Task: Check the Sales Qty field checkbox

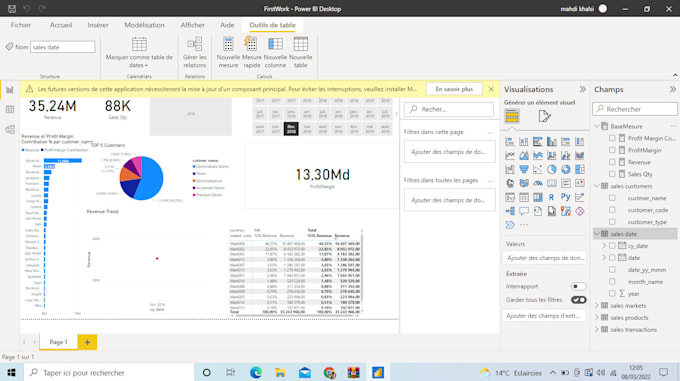Action: [x=612, y=174]
